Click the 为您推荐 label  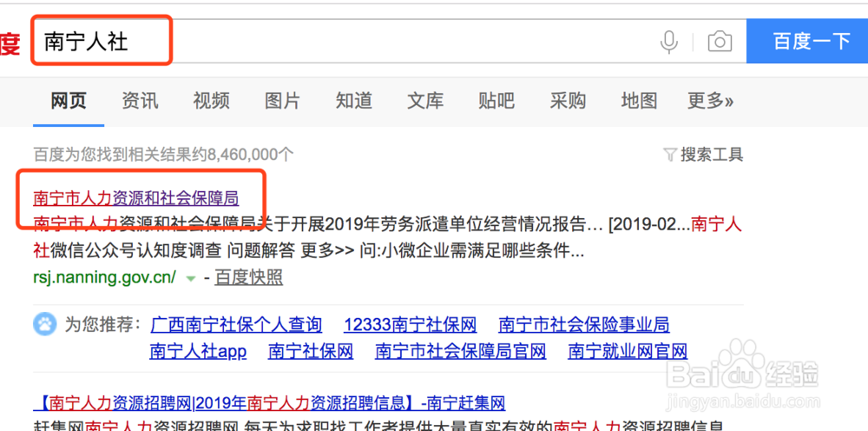pos(103,324)
